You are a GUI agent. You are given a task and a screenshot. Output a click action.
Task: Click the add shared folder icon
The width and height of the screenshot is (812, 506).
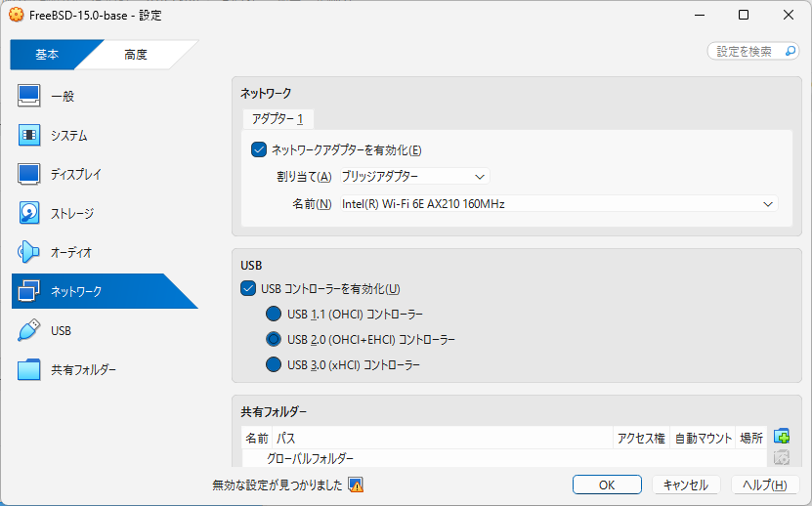(782, 437)
